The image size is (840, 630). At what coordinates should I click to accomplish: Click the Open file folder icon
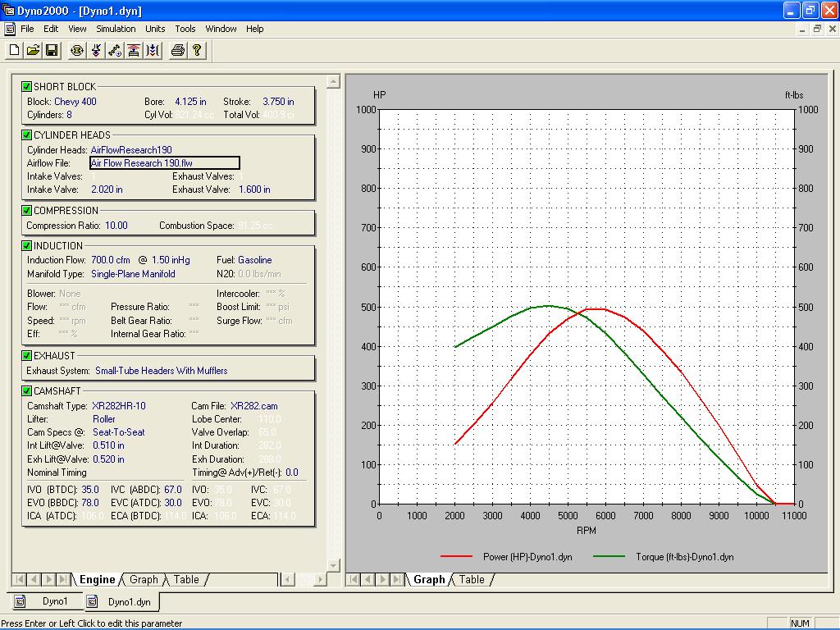(33, 51)
